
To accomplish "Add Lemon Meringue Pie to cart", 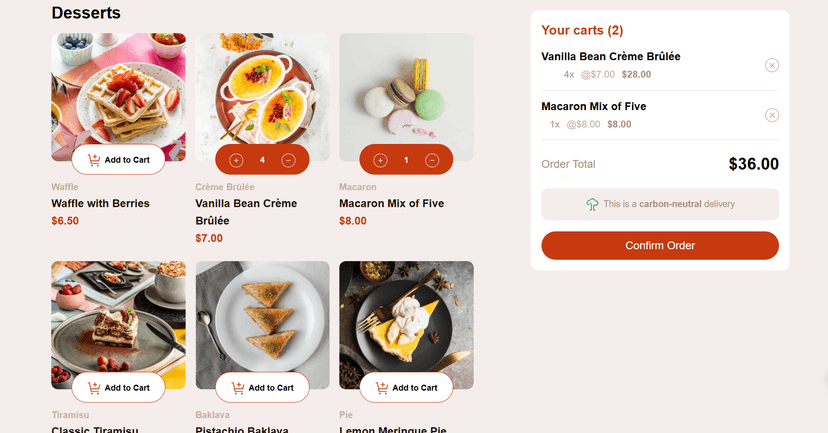I will [x=406, y=388].
